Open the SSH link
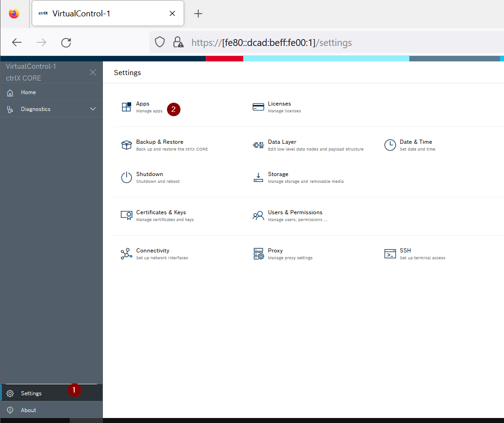Screen dimensions: 504x423 [405, 251]
